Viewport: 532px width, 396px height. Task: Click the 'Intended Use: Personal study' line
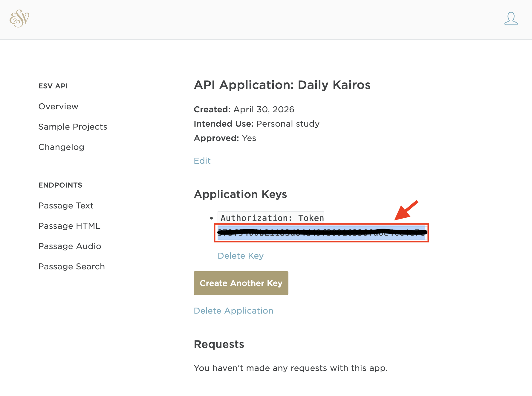pos(256,124)
